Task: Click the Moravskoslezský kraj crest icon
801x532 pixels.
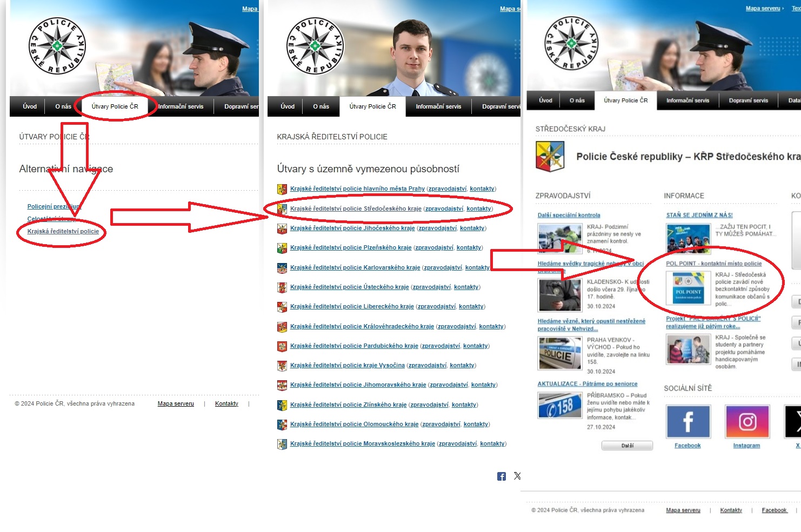Action: pyautogui.click(x=282, y=444)
